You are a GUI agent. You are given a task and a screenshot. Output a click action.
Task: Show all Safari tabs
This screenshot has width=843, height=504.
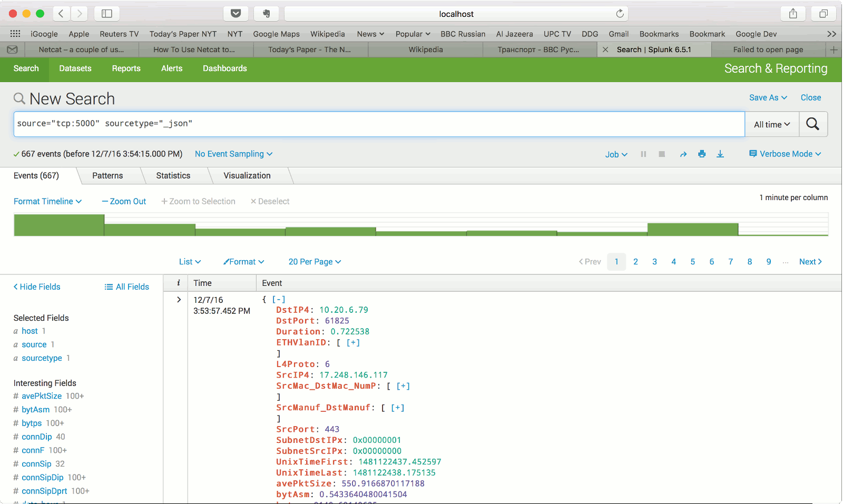pos(824,14)
